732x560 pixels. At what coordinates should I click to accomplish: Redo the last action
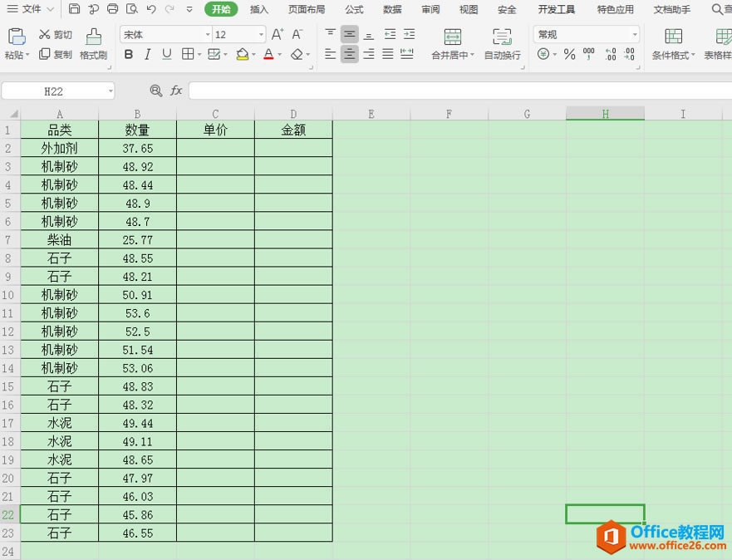tap(169, 9)
